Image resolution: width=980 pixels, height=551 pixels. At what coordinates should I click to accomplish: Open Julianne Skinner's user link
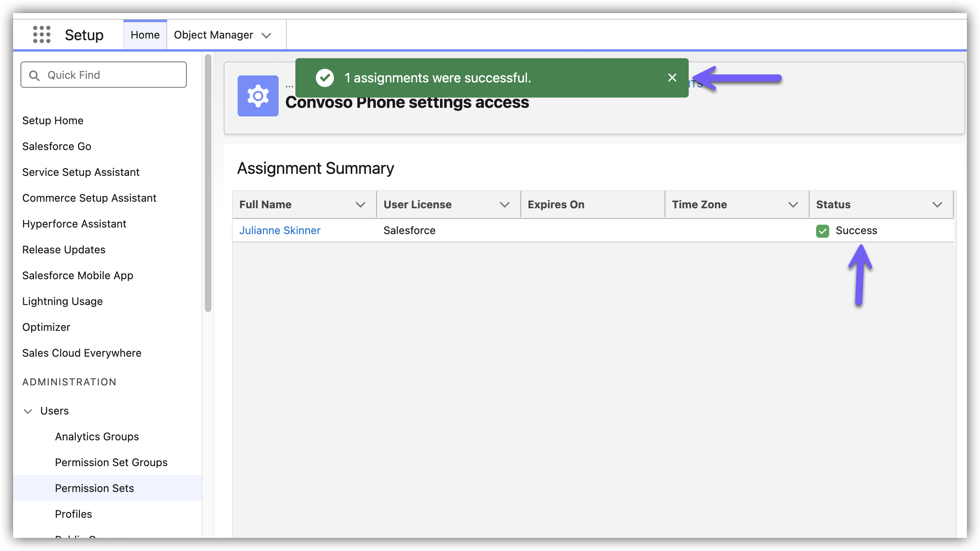(279, 230)
